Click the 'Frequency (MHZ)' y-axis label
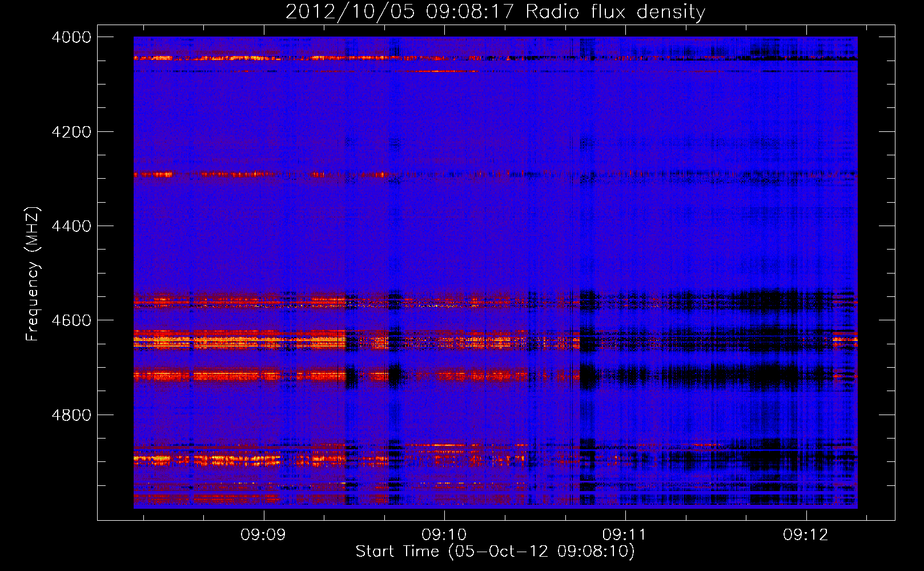 click(33, 274)
